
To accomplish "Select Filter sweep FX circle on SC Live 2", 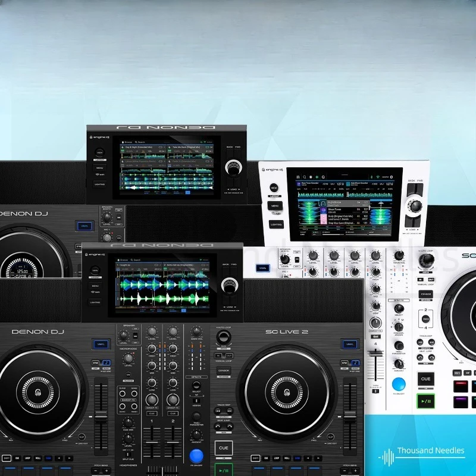I will tap(123, 394).
